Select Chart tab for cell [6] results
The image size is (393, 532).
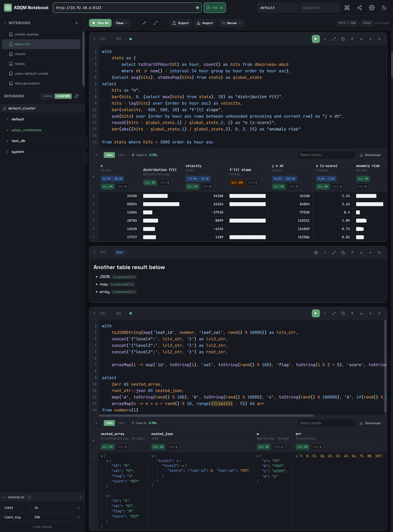click(x=121, y=155)
